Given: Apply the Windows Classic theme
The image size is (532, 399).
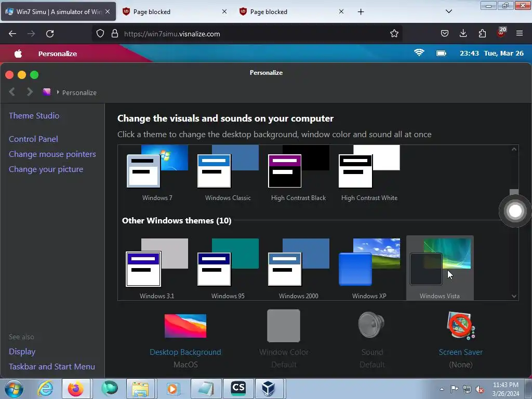Looking at the screenshot, I should (228, 174).
